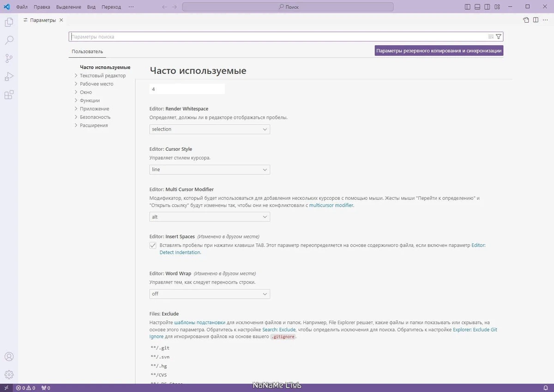Open the Вид menu

point(91,7)
